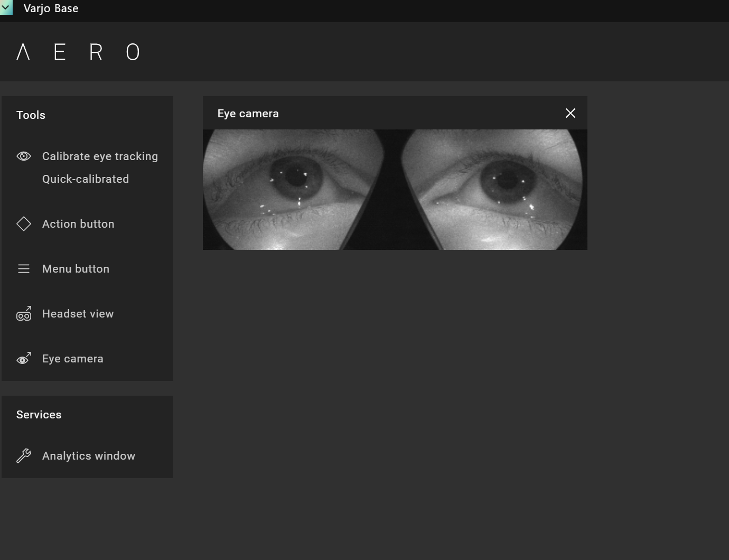Click the Eye camera panel title

coord(248,114)
